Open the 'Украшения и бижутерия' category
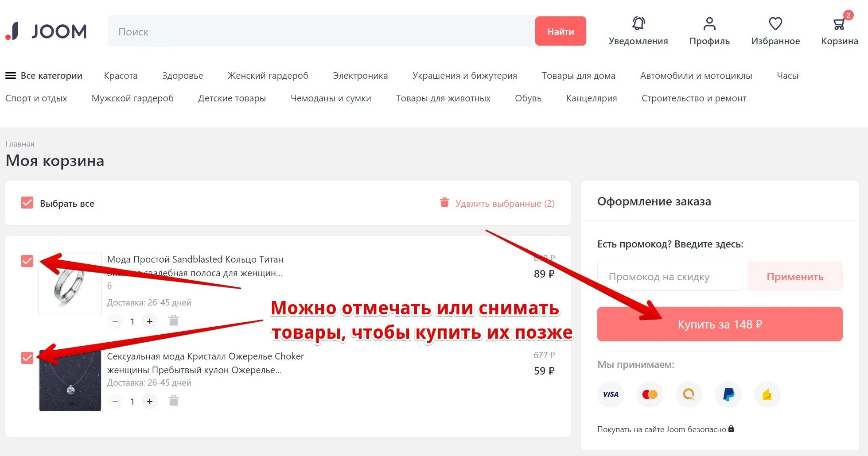 [465, 76]
